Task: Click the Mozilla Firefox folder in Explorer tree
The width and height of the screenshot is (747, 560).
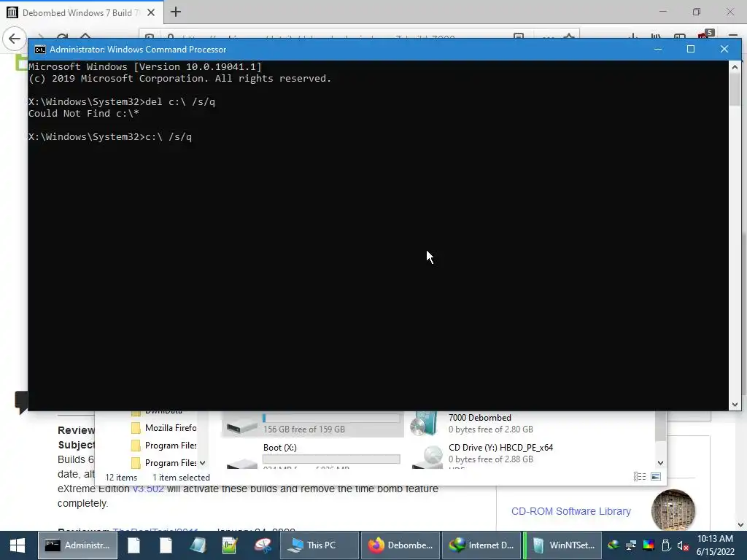Action: [x=164, y=428]
